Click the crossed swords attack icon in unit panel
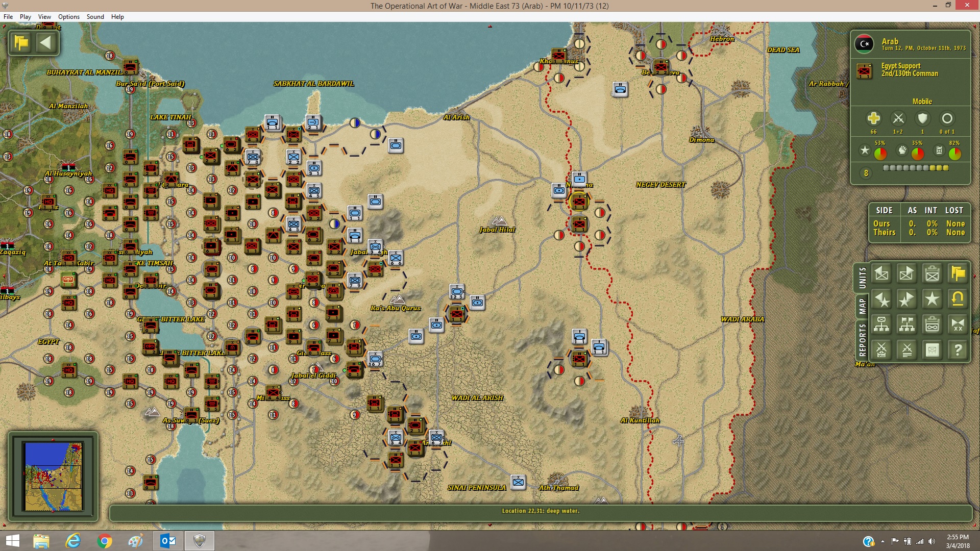This screenshot has width=980, height=551. (898, 118)
